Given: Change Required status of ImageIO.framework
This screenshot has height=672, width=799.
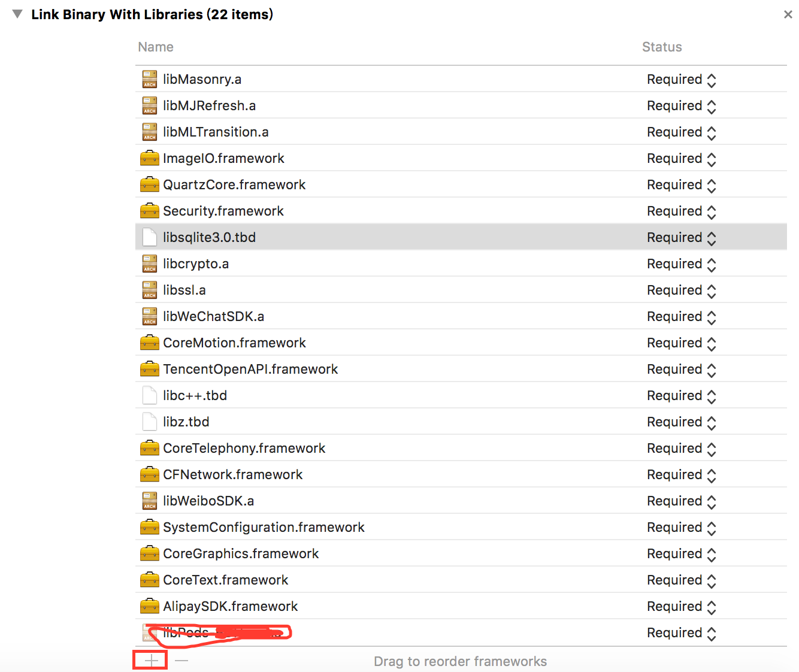Looking at the screenshot, I should click(682, 159).
